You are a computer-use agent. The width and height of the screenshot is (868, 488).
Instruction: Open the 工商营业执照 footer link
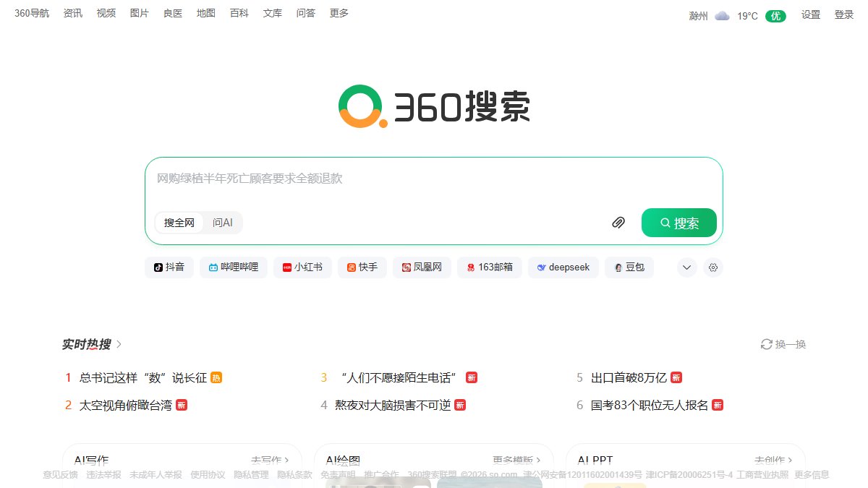pyautogui.click(x=762, y=475)
